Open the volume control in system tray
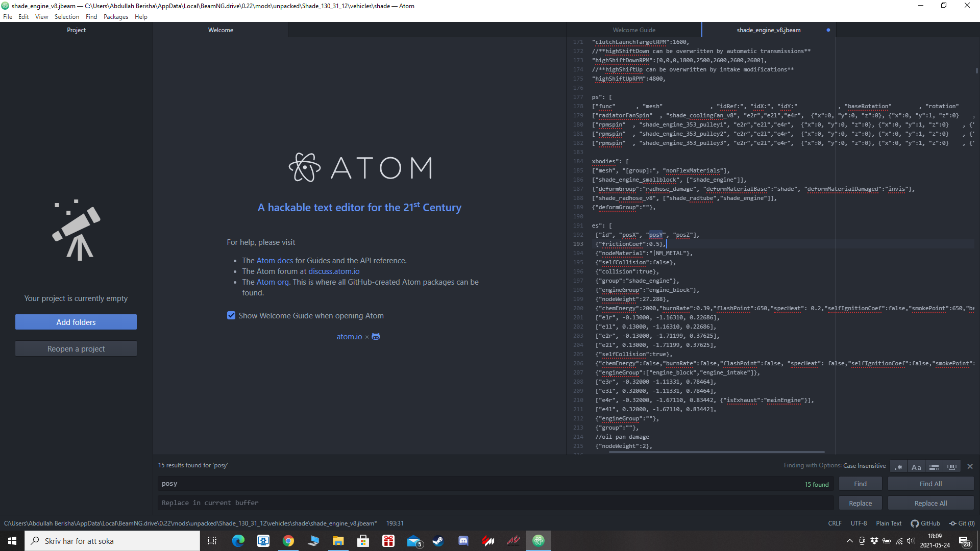Screen dimensions: 980x551 [x=911, y=541]
